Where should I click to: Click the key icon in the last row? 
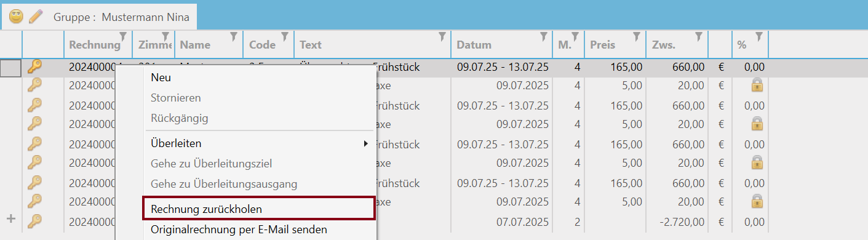[x=35, y=221]
